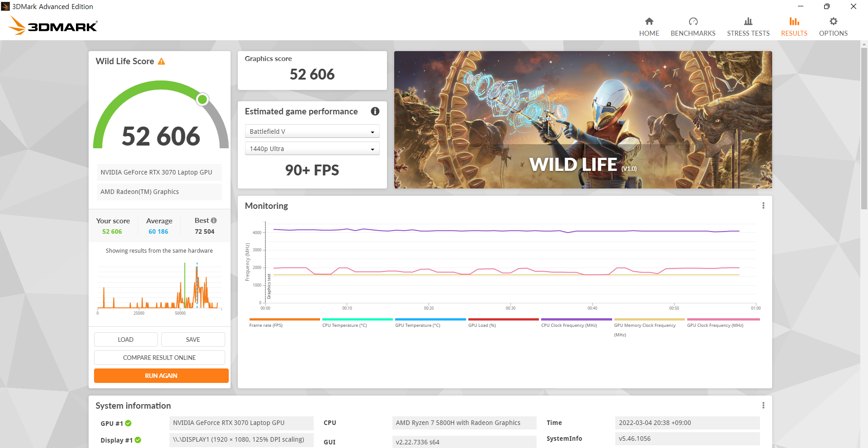Click the 90+ FPS estimate
Screen dimensions: 868x448
(312, 170)
